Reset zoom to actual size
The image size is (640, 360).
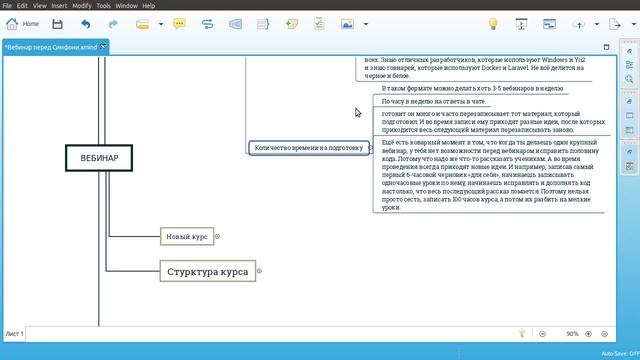(604, 334)
